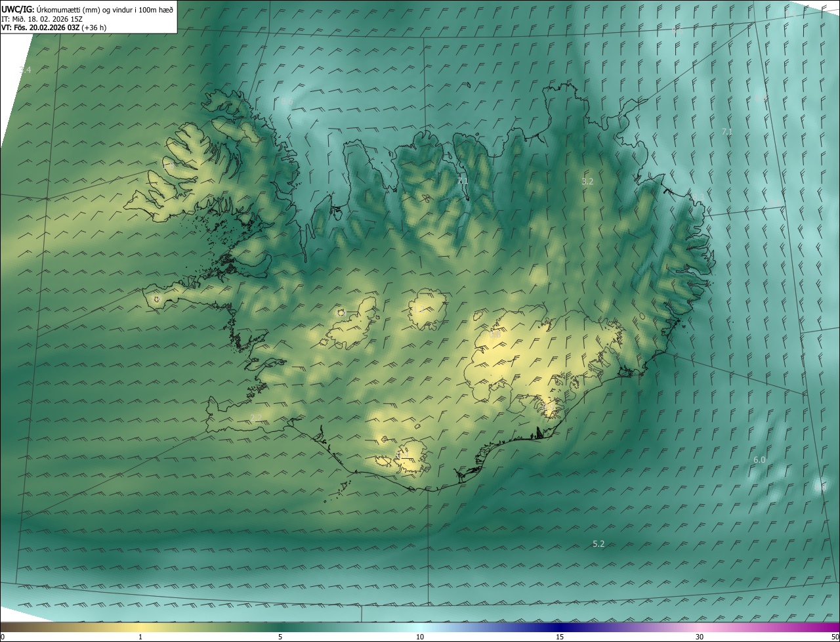The width and height of the screenshot is (840, 642).
Task: Click the '5.2' value label on the map
Action: [598, 544]
